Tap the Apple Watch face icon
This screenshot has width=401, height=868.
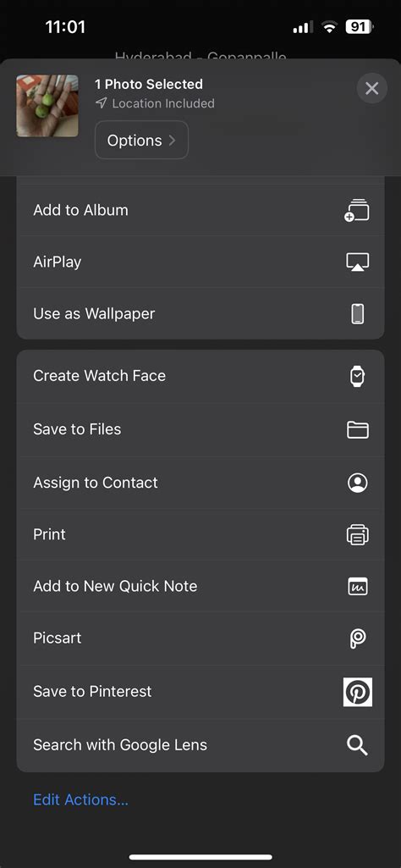coord(358,377)
